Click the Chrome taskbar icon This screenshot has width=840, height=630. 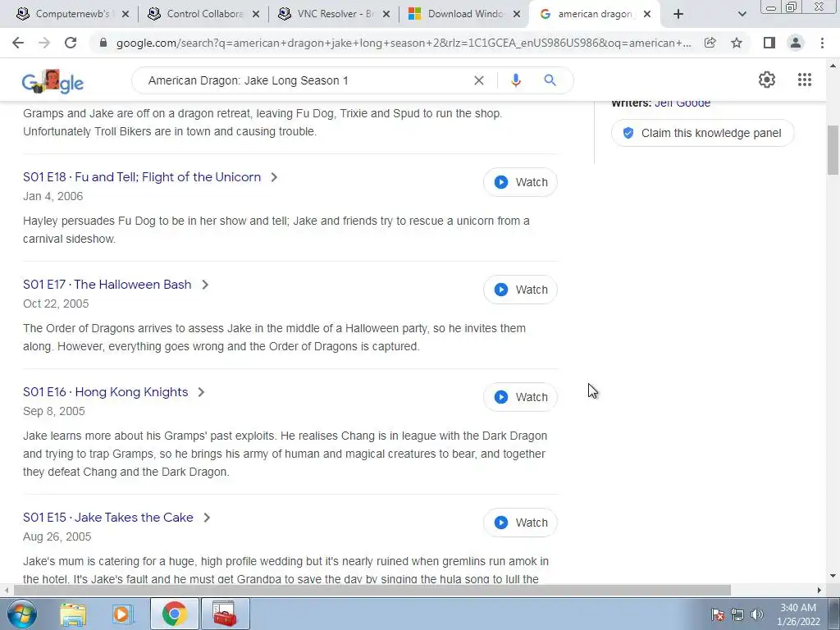174,614
